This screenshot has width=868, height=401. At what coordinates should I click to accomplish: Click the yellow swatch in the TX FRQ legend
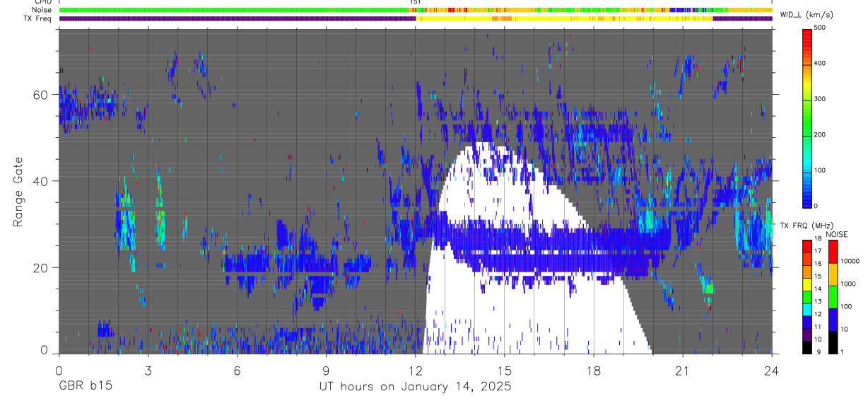coord(807,284)
